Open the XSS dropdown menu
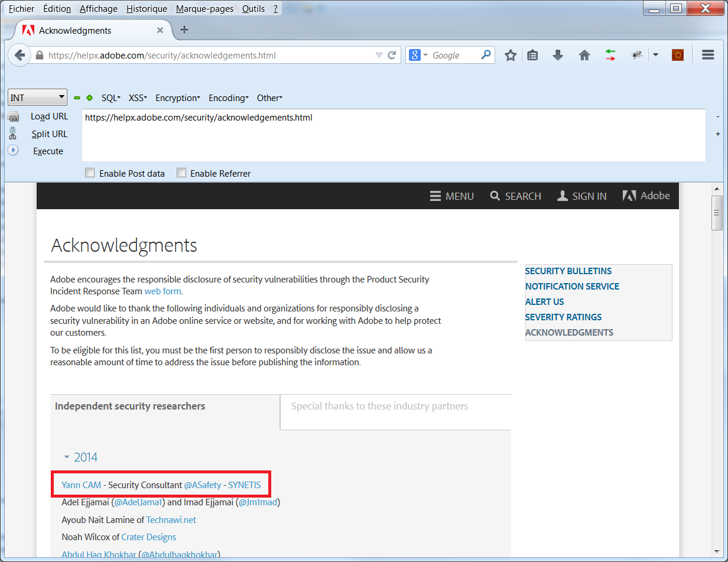The width and height of the screenshot is (728, 562). tap(138, 98)
